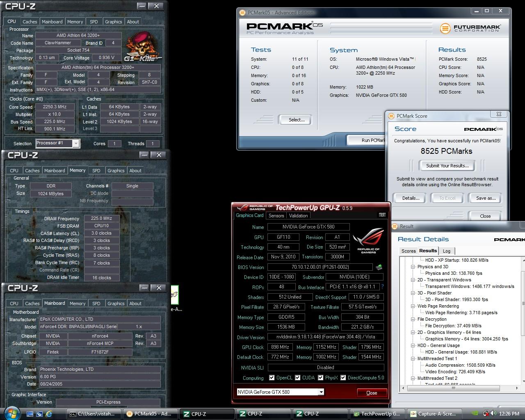
Task: Click the Core Speed 2250.3 MHz field
Action: point(55,107)
